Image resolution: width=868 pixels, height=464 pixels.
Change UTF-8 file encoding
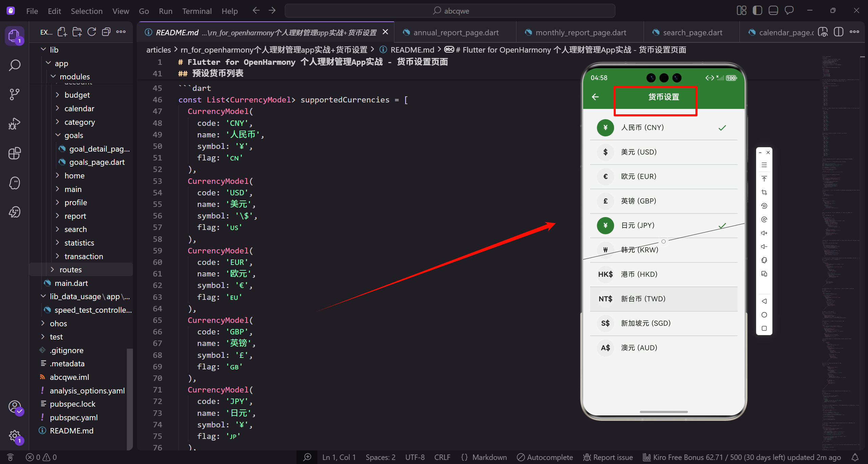[415, 457]
